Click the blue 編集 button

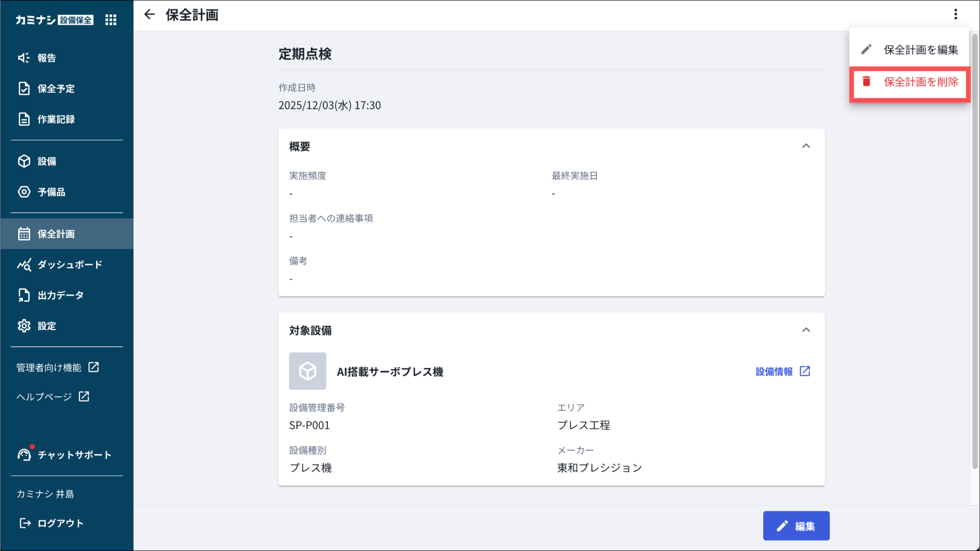tap(796, 526)
